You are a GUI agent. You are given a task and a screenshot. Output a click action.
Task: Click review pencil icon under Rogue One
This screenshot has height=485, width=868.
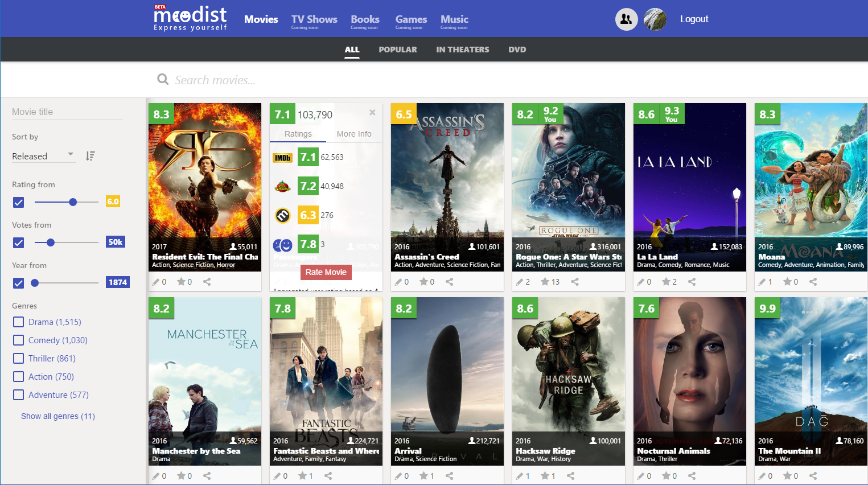pos(519,282)
